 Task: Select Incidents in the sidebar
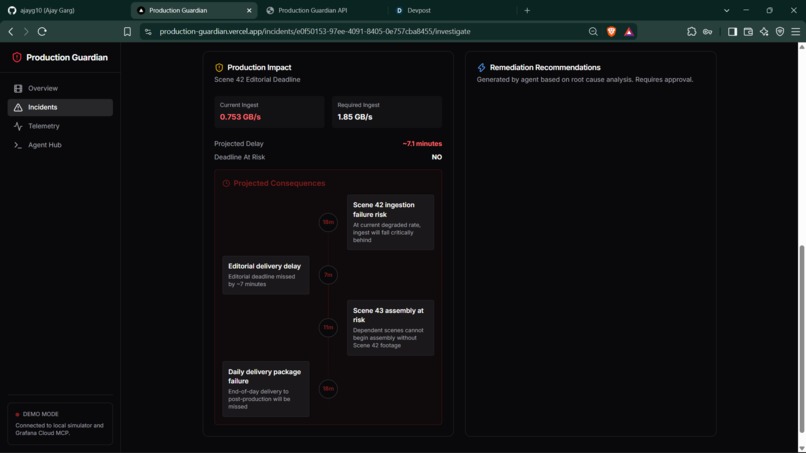pos(60,107)
